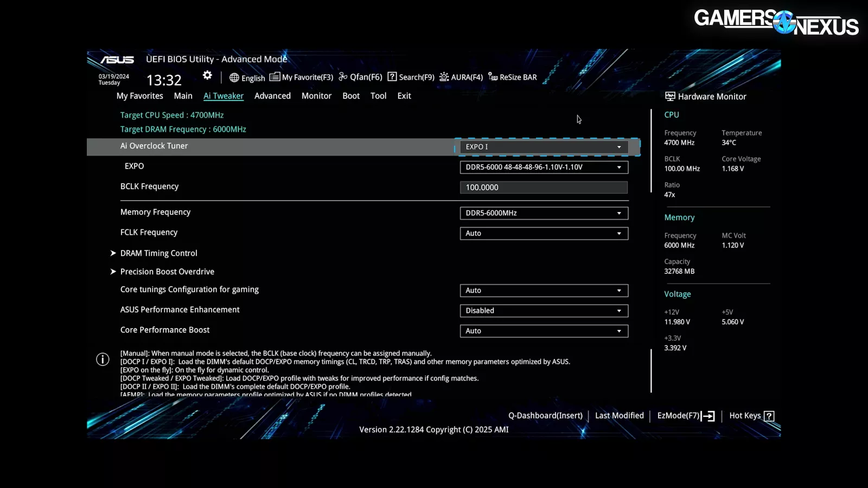
Task: Click the info icon beside help text
Action: 103,359
